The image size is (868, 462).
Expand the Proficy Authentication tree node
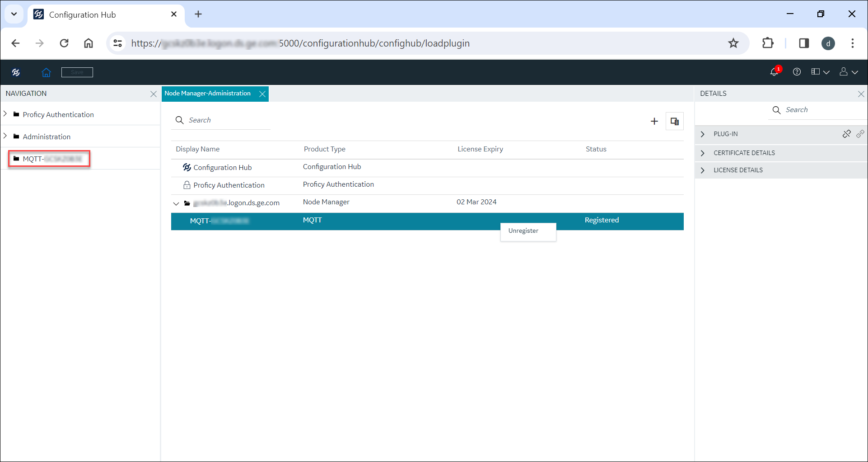tap(5, 114)
